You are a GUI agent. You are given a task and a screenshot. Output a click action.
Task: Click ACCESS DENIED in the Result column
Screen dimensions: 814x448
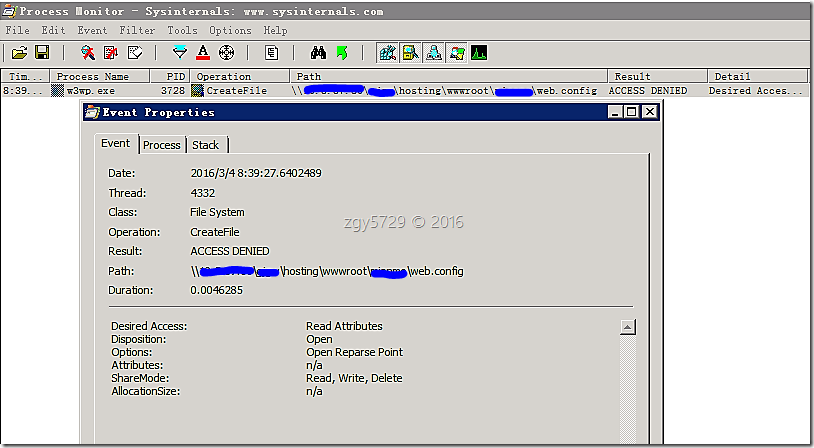(648, 91)
